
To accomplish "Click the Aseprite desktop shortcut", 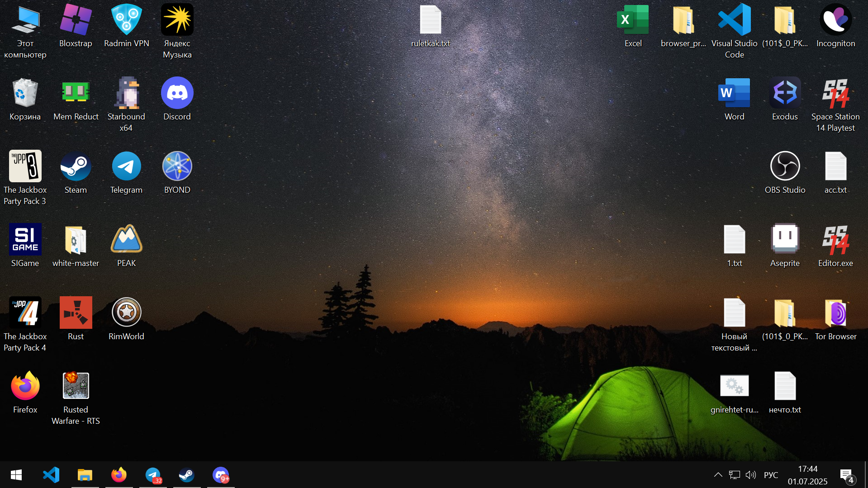I will coord(785,246).
